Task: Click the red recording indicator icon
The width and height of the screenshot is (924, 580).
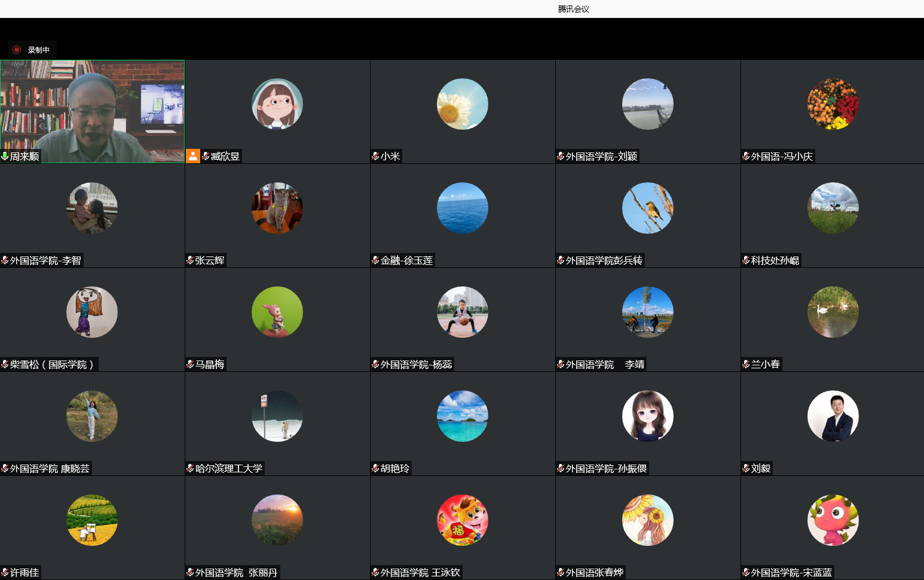Action: click(x=17, y=50)
